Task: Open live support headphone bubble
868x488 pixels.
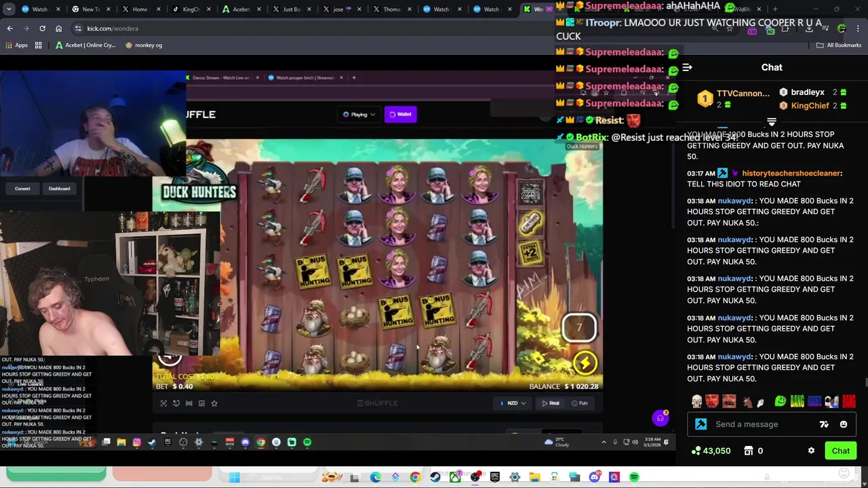Action: pyautogui.click(x=660, y=418)
